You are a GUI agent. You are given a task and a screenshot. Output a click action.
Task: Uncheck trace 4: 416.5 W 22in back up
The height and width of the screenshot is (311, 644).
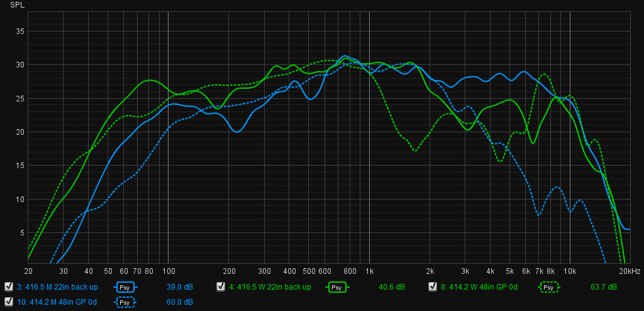pyautogui.click(x=221, y=286)
